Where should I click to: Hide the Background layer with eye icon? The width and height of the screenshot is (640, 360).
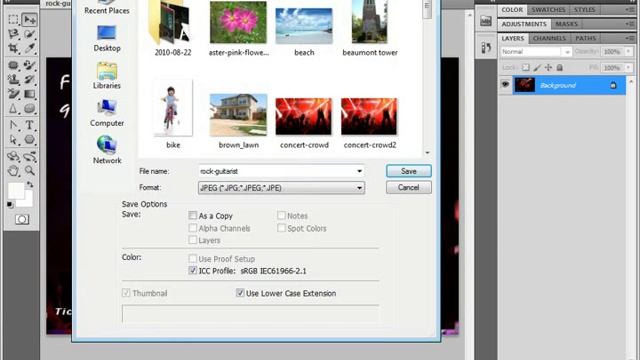point(505,85)
